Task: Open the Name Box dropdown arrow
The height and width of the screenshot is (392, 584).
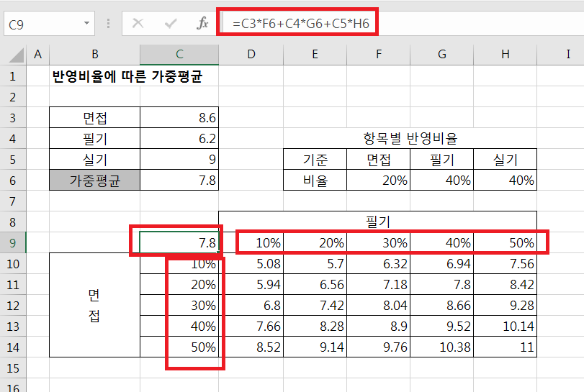Action: coord(87,24)
